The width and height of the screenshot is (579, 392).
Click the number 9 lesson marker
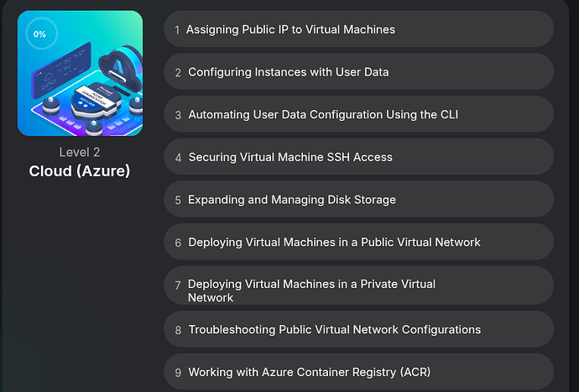[178, 372]
